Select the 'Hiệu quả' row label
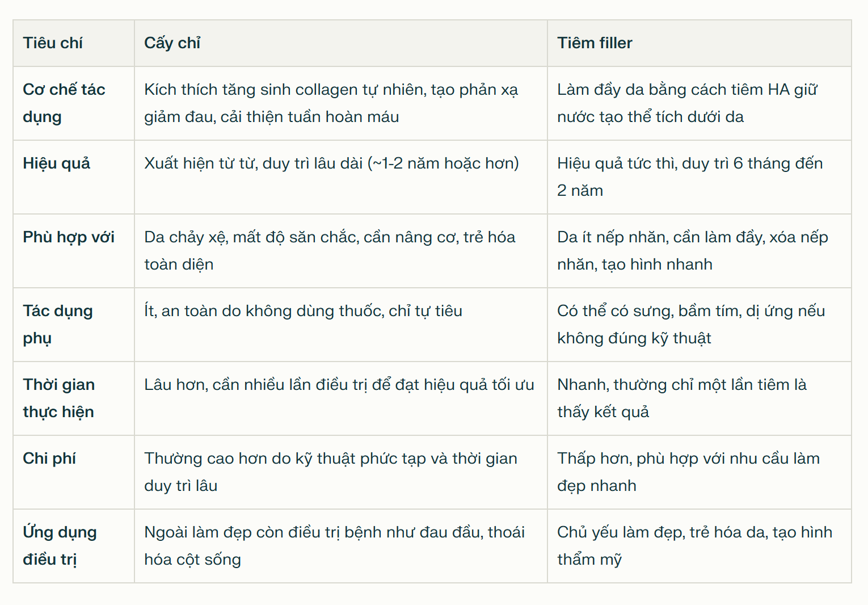This screenshot has width=868, height=605. click(56, 163)
